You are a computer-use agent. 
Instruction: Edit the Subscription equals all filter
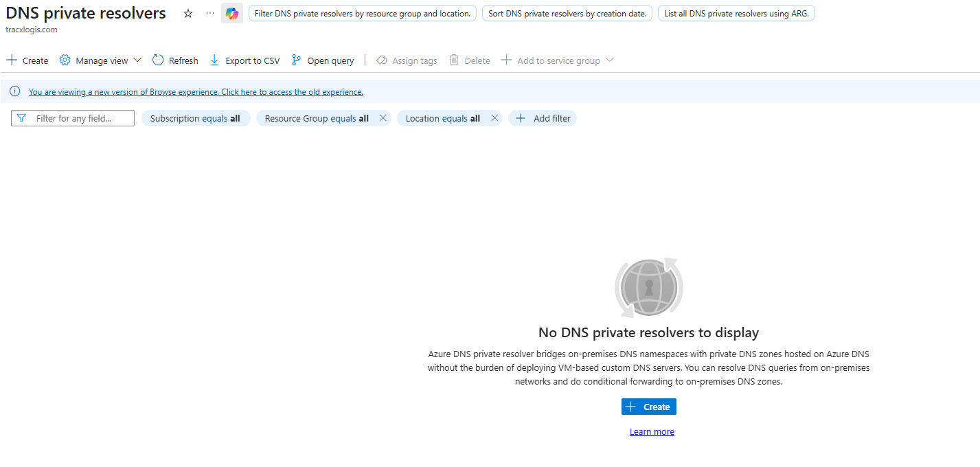[x=196, y=118]
